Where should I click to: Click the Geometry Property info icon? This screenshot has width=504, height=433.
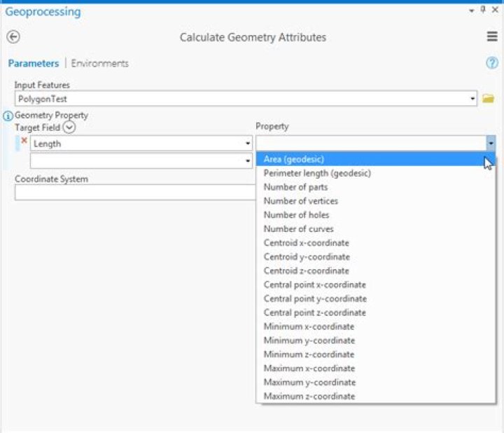tap(8, 116)
